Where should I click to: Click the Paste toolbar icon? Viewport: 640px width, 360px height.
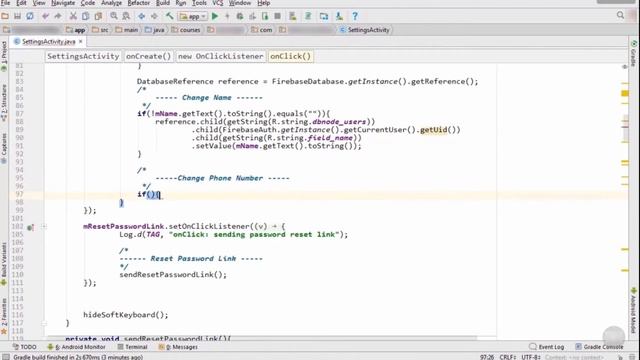tap(98, 16)
